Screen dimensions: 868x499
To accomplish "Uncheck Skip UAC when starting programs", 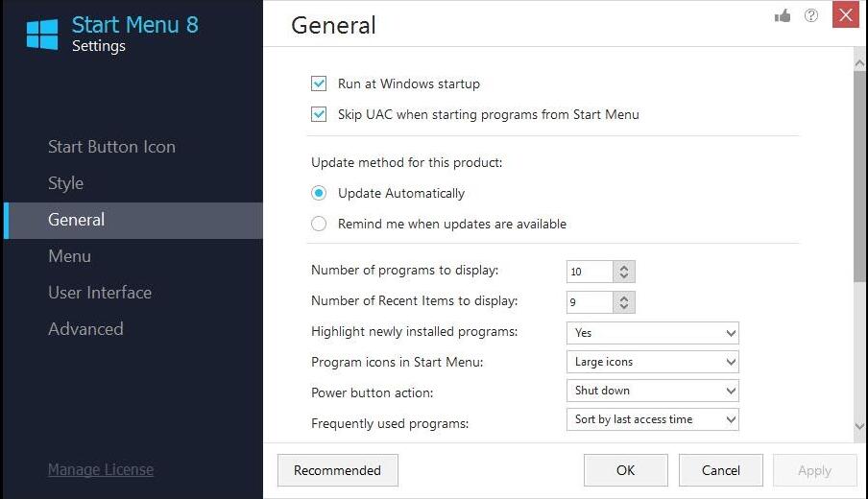I will (319, 114).
